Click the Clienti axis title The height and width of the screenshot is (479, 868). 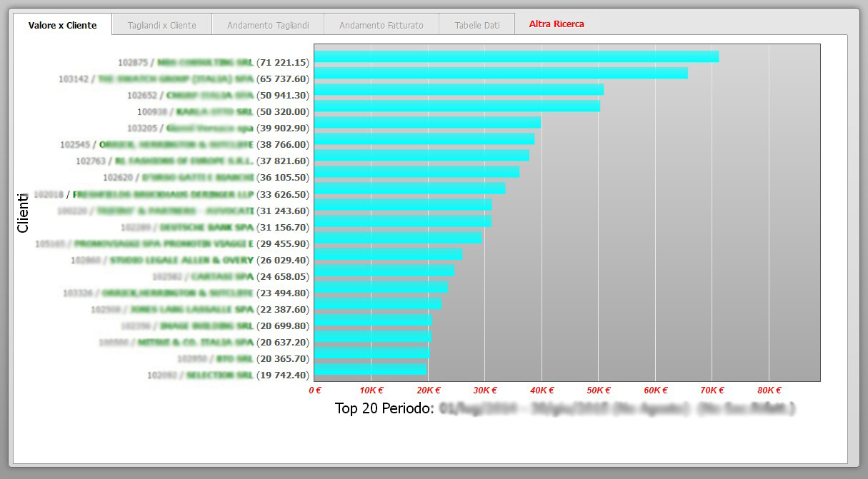pos(23,212)
